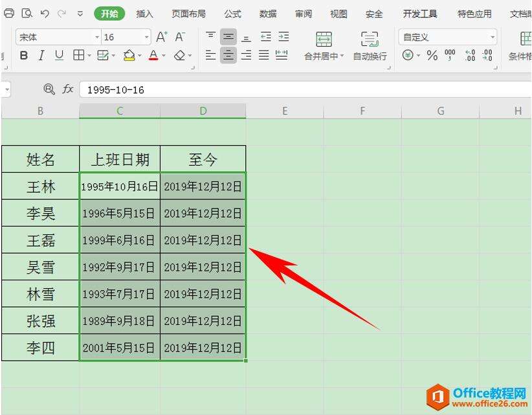The width and height of the screenshot is (532, 415).
Task: Switch to the 插入 ribbon tab
Action: tap(144, 13)
